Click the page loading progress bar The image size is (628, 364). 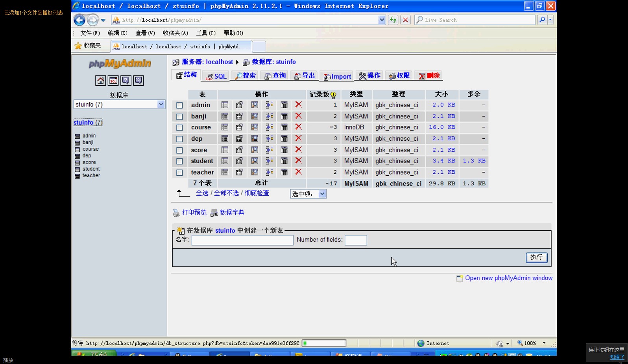tap(324, 343)
